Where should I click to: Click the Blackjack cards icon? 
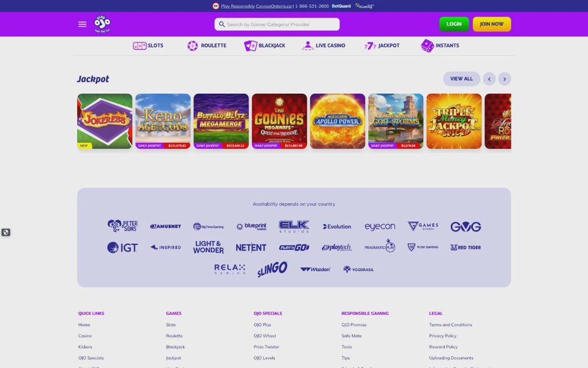(x=251, y=46)
